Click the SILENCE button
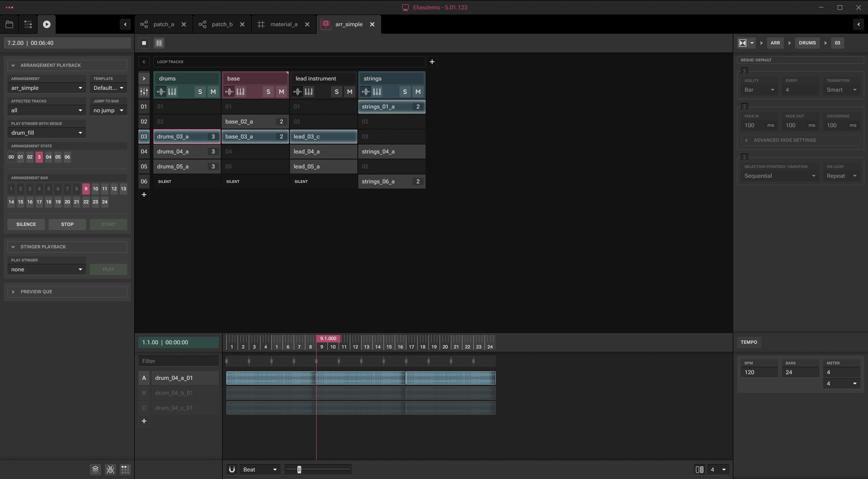 [26, 225]
